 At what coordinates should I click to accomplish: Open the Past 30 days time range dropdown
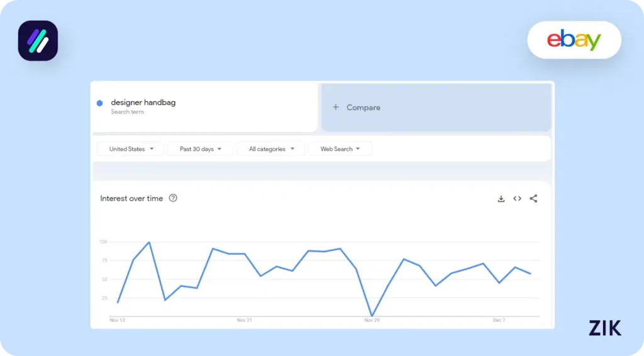tap(200, 149)
